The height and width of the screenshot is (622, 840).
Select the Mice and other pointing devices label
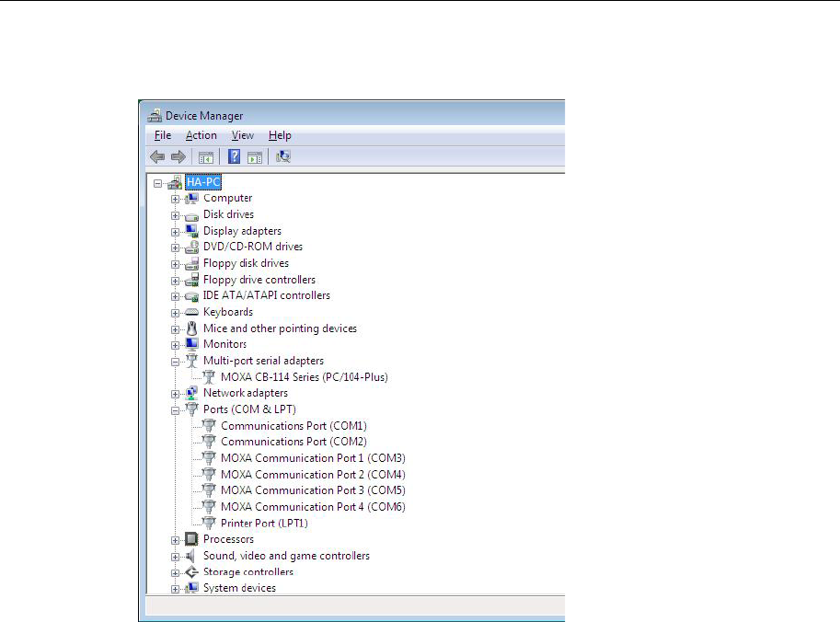tap(280, 328)
